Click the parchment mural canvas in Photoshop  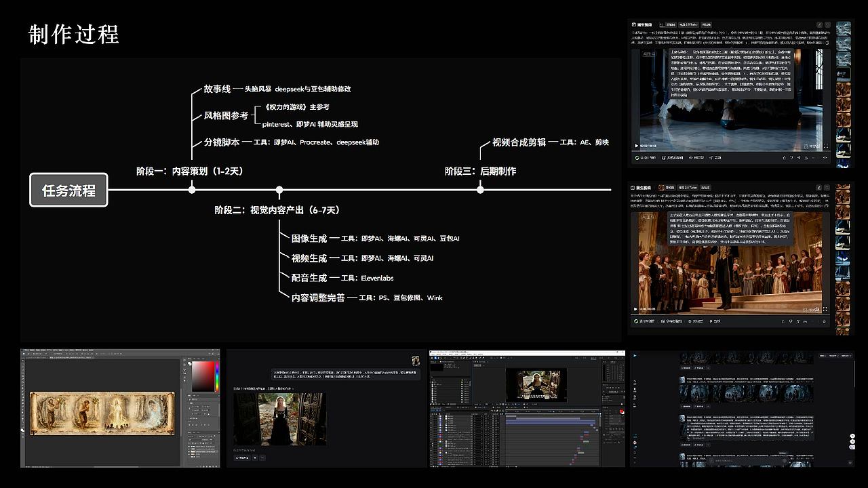[x=102, y=413]
